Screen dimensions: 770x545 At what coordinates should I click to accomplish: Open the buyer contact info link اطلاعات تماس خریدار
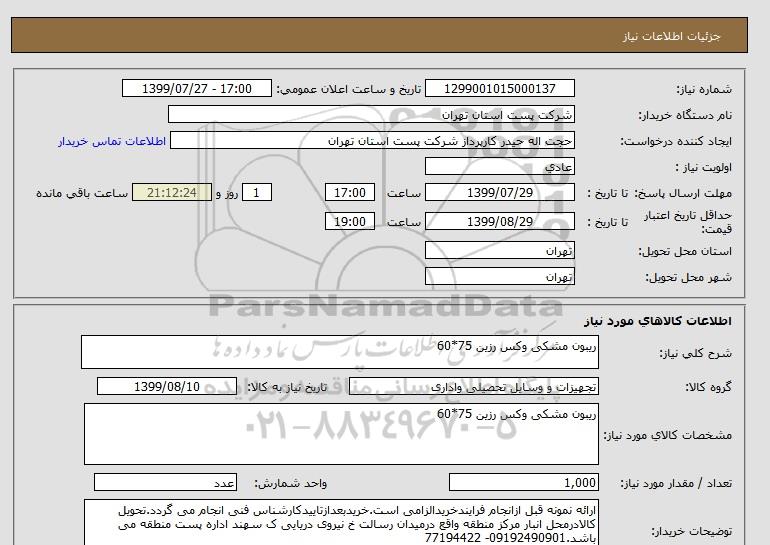pyautogui.click(x=112, y=141)
